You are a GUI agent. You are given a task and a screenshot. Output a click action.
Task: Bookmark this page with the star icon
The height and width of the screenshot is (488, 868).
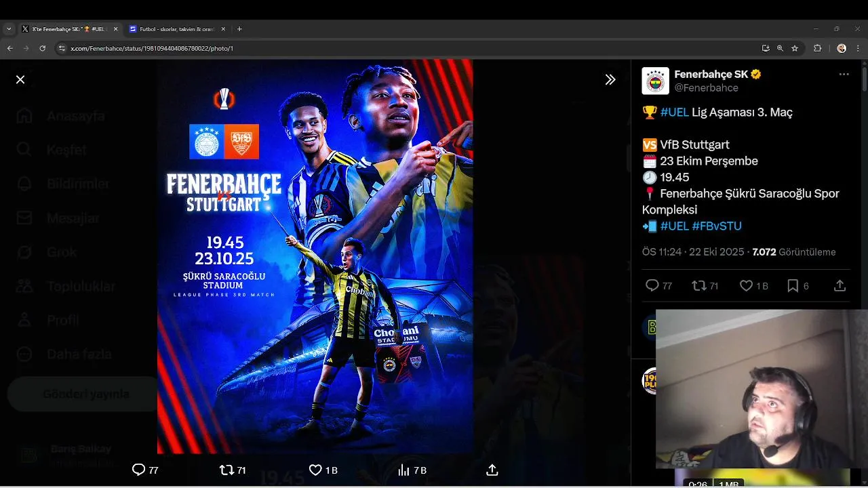pos(795,48)
